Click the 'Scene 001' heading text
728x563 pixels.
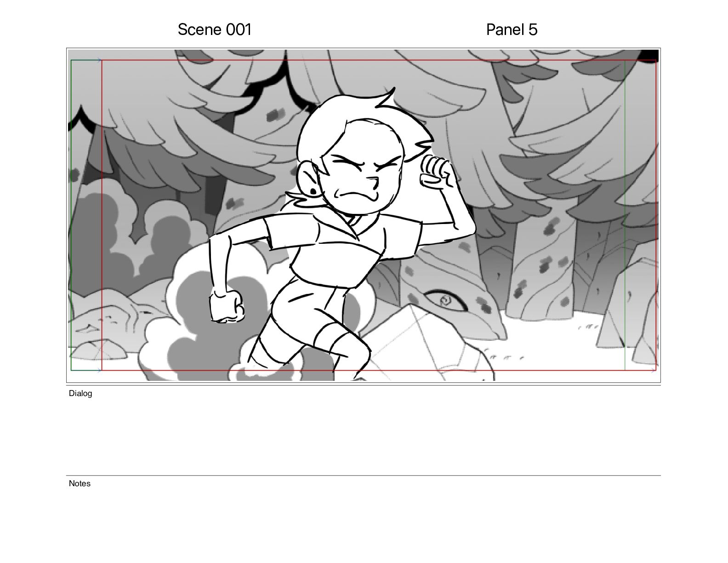coord(215,29)
